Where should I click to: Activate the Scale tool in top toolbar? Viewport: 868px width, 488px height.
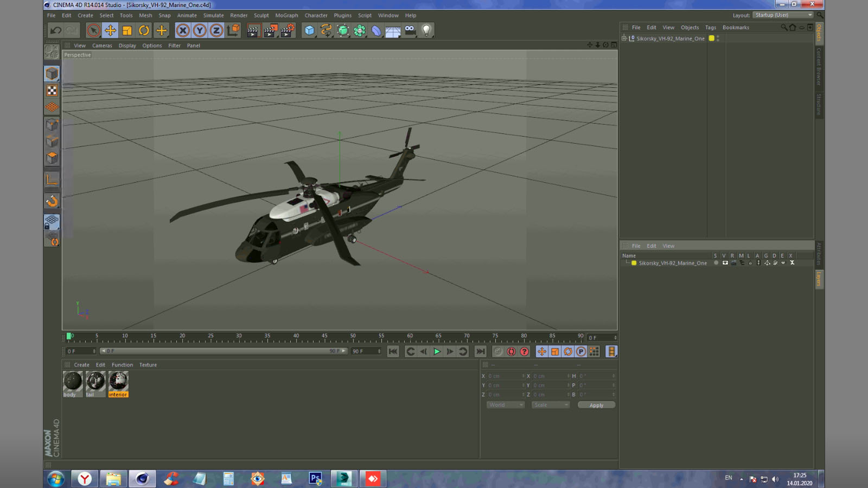coord(127,30)
